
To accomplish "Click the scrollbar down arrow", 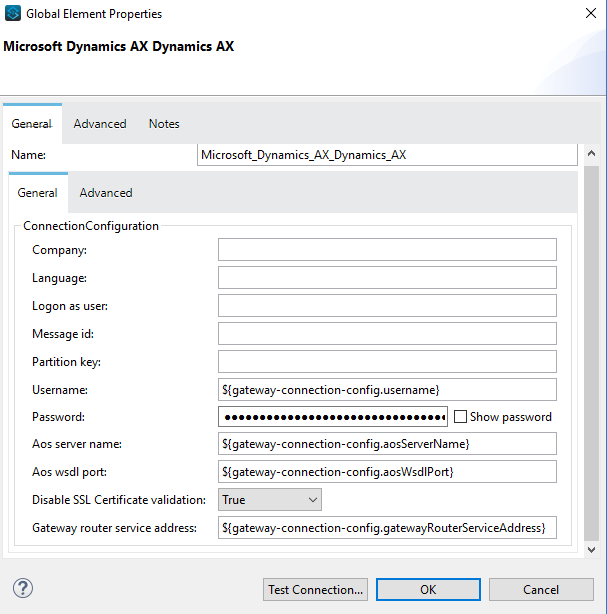I will [591, 549].
